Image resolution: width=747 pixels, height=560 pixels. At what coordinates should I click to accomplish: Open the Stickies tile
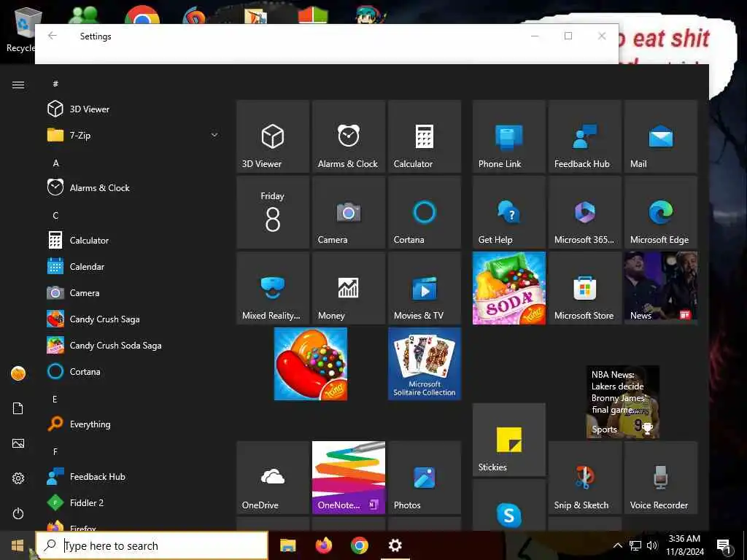[508, 440]
